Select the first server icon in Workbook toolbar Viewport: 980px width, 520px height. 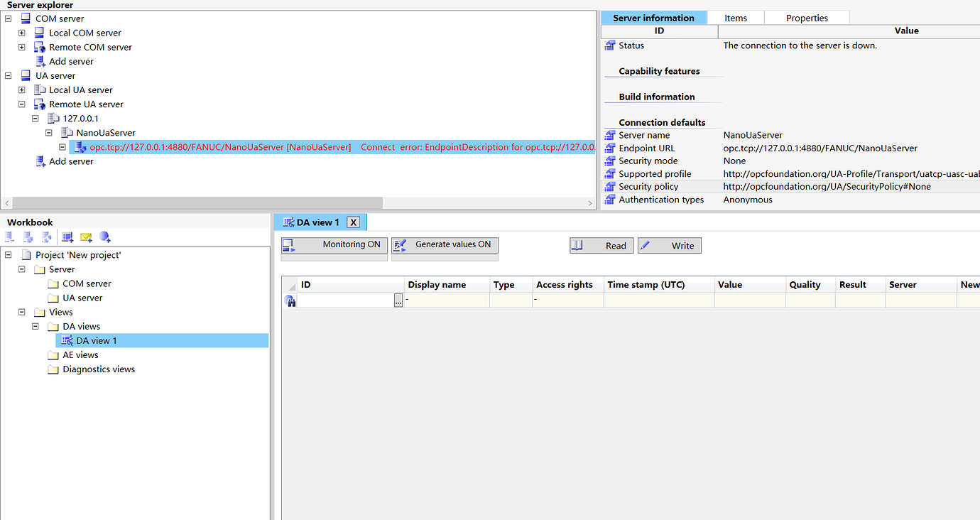click(9, 237)
